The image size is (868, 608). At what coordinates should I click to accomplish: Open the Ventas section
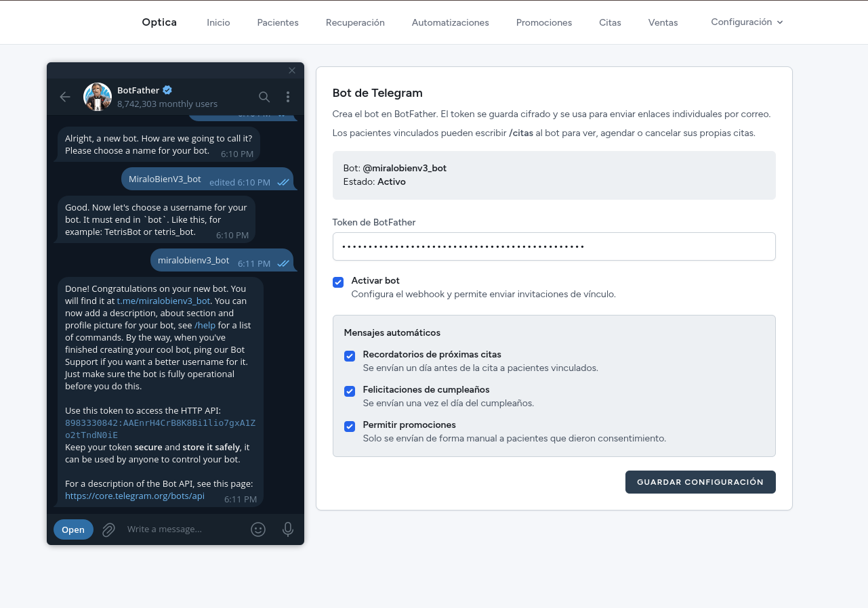pyautogui.click(x=663, y=22)
